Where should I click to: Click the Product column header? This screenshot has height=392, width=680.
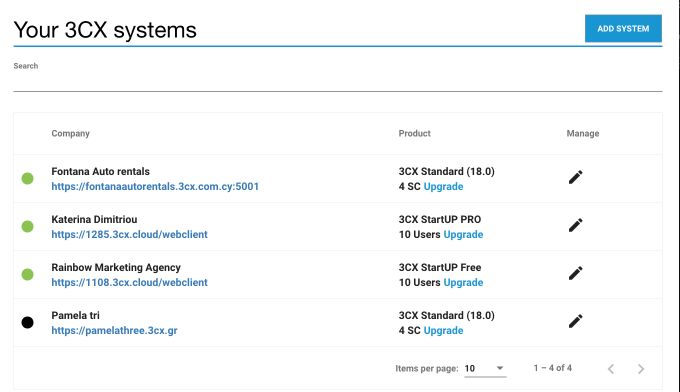[x=415, y=134]
